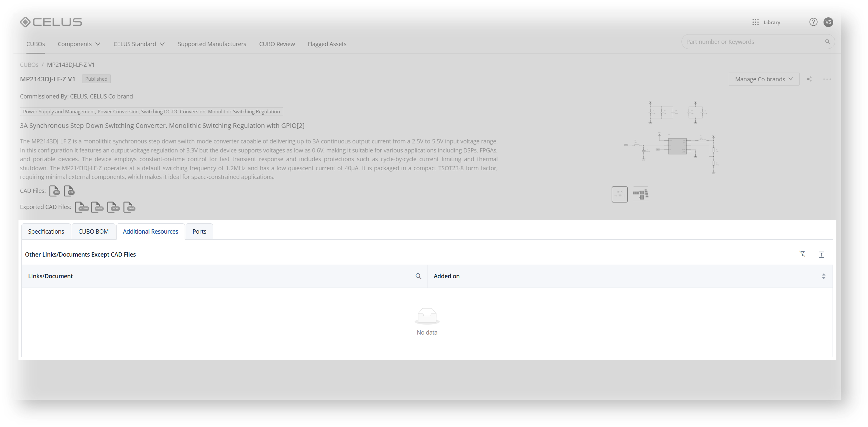This screenshot has height=427, width=868.
Task: Navigate to CUBOs in the breadcrumb
Action: coord(29,65)
